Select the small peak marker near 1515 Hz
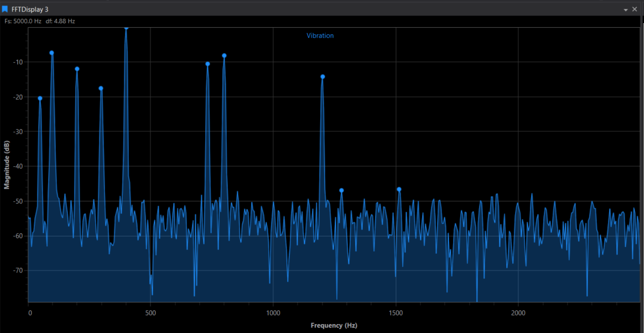The height and width of the screenshot is (333, 644). point(399,189)
